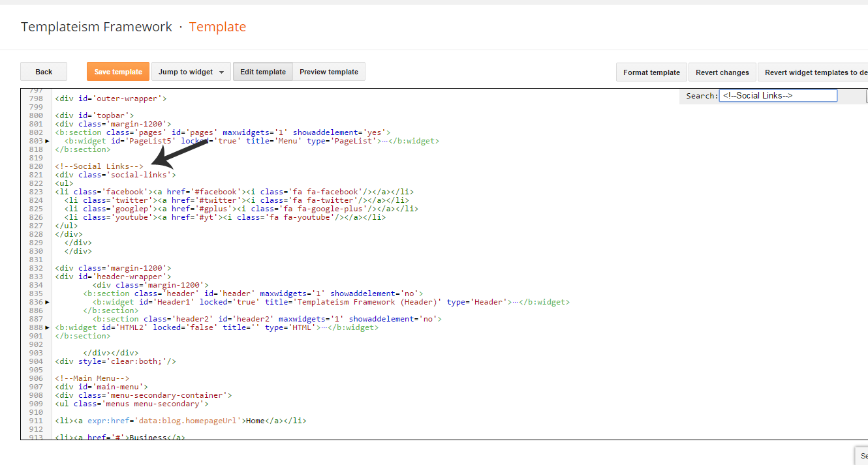Click the div id='header-wrapper' line
The width and height of the screenshot is (868, 465).
(114, 277)
